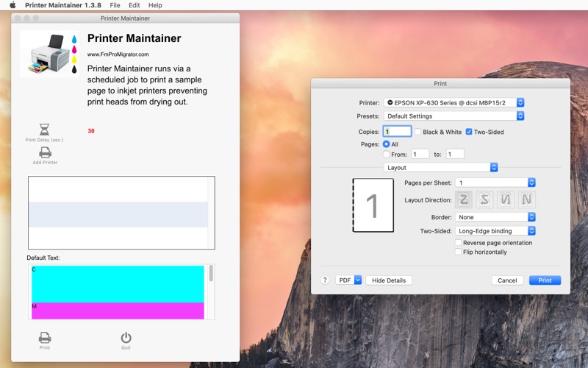
Task: Click the Default Text scrollbar
Action: pos(211,273)
